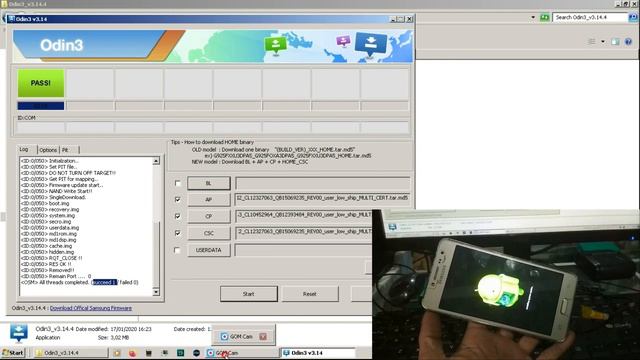The height and width of the screenshot is (360, 640).
Task: Click the GOM Cam popup thumbnail
Action: (244, 336)
